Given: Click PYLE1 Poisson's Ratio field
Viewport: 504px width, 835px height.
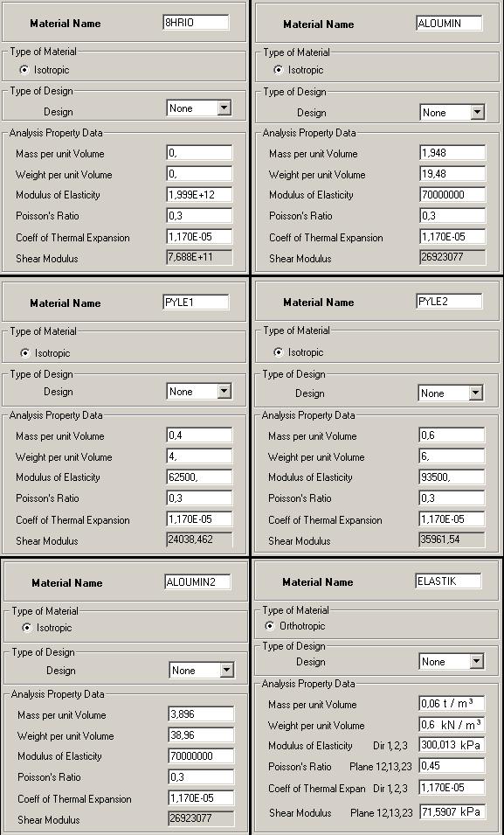Looking at the screenshot, I should 199,498.
